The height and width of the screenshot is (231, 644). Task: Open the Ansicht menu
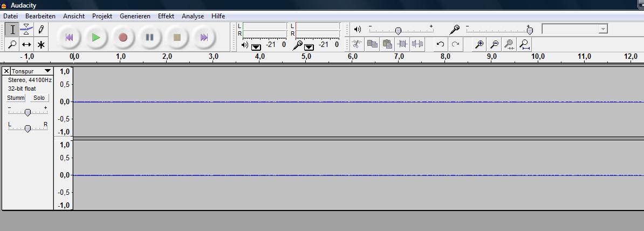pyautogui.click(x=74, y=16)
